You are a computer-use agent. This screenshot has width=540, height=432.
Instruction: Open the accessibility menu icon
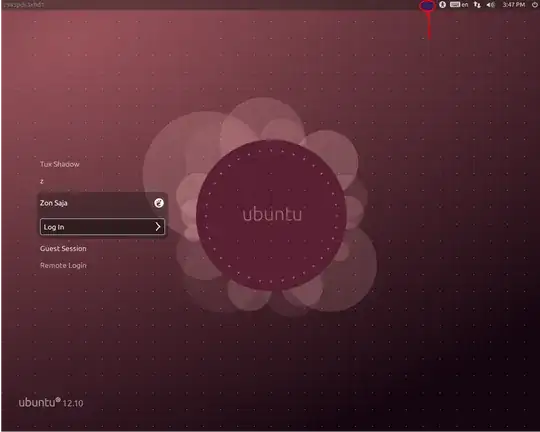(x=442, y=4)
